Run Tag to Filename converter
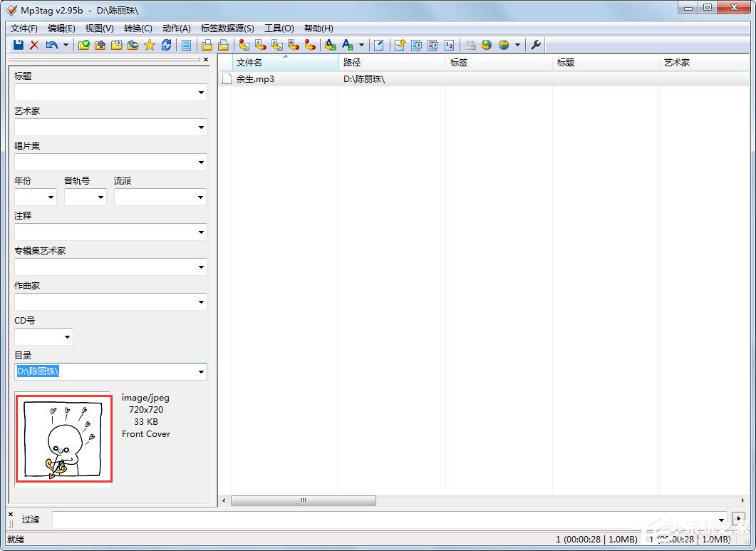 pyautogui.click(x=244, y=45)
